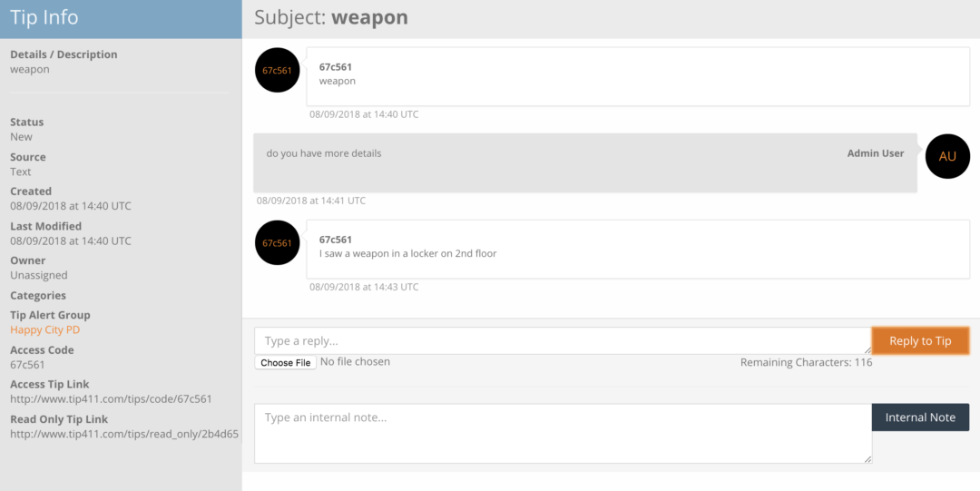Click the Owner value 'Unassigned'
The image size is (980, 491).
pos(39,275)
